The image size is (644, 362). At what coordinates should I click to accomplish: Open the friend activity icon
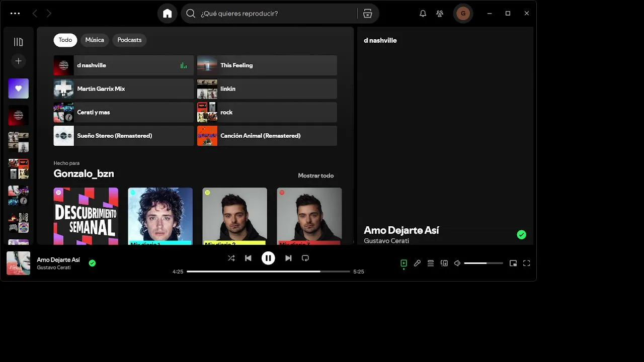[x=440, y=14]
